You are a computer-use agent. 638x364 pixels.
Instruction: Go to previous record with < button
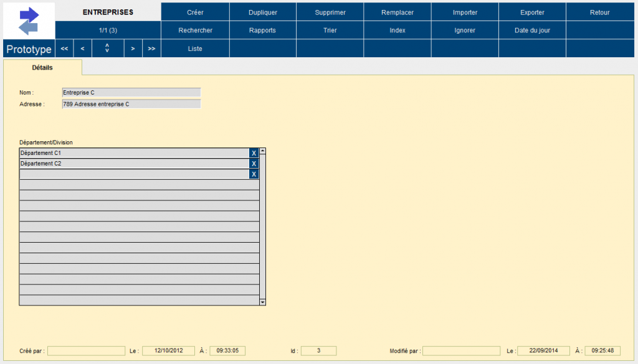click(x=82, y=49)
